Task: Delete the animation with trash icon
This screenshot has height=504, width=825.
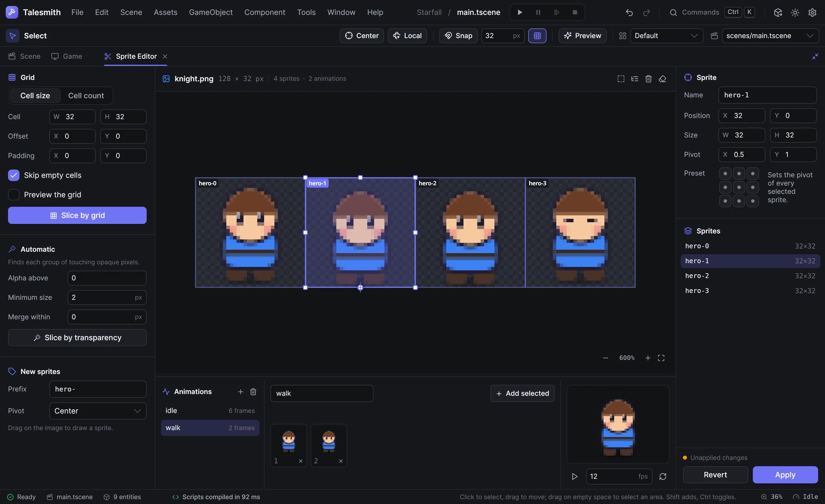Action: pyautogui.click(x=253, y=392)
